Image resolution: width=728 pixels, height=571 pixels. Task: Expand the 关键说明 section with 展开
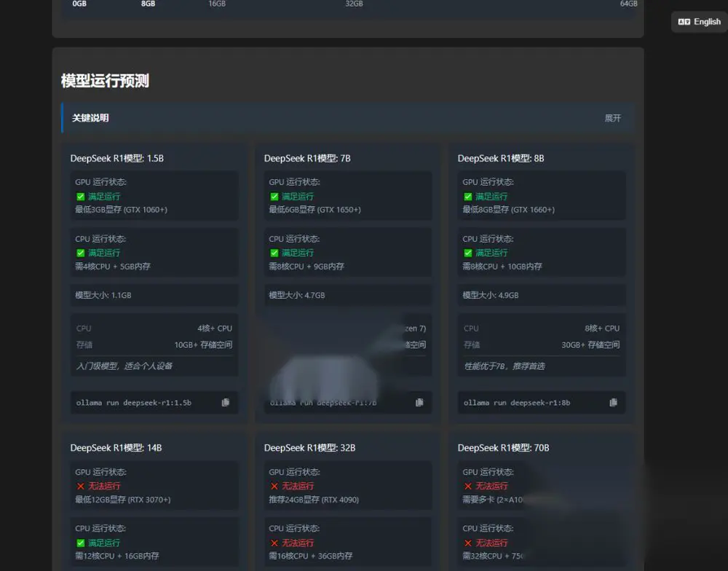(612, 118)
